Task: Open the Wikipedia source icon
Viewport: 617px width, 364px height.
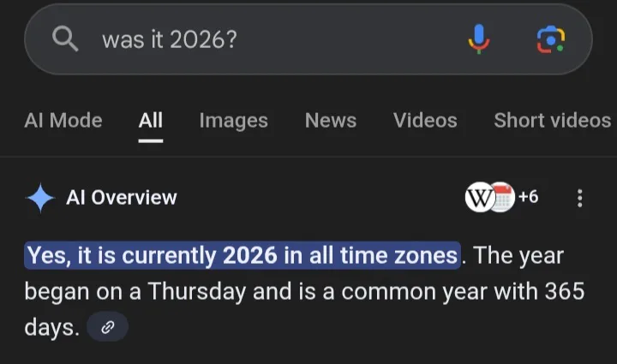Action: pos(480,198)
